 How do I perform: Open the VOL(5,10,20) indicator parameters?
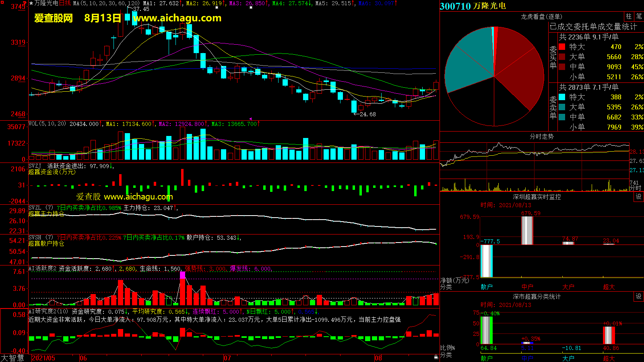click(x=47, y=124)
